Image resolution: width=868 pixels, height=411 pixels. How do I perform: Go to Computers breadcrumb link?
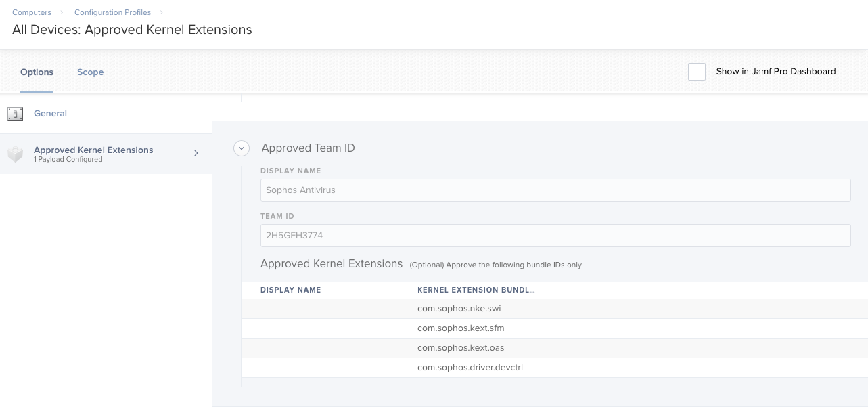[x=32, y=12]
